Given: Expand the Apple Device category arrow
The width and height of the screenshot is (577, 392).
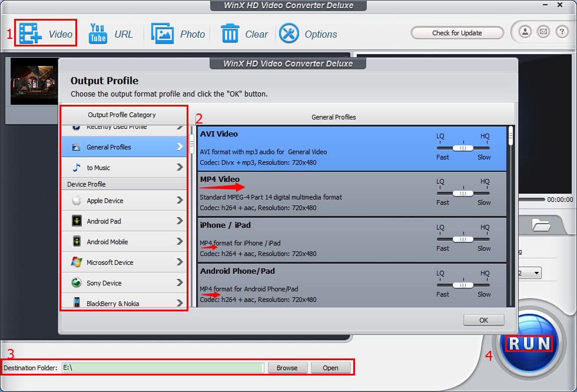Looking at the screenshot, I should click(180, 200).
